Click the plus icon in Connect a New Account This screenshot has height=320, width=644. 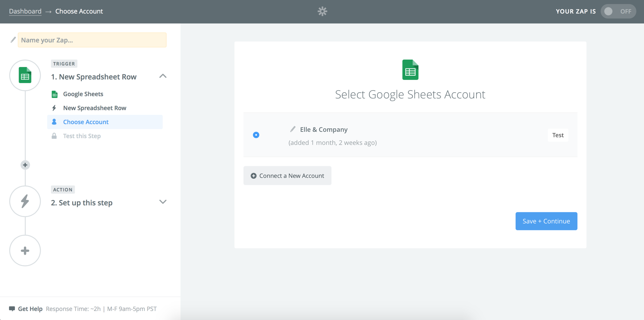[253, 176]
